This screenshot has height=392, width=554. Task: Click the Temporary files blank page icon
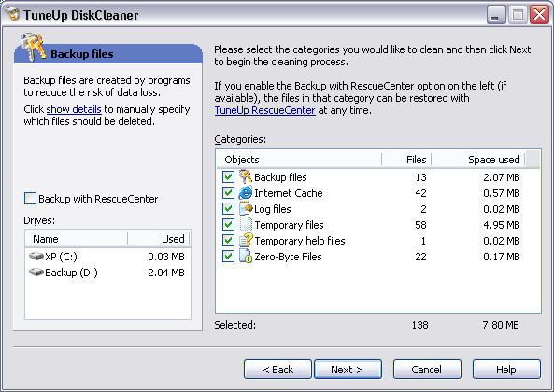[246, 225]
